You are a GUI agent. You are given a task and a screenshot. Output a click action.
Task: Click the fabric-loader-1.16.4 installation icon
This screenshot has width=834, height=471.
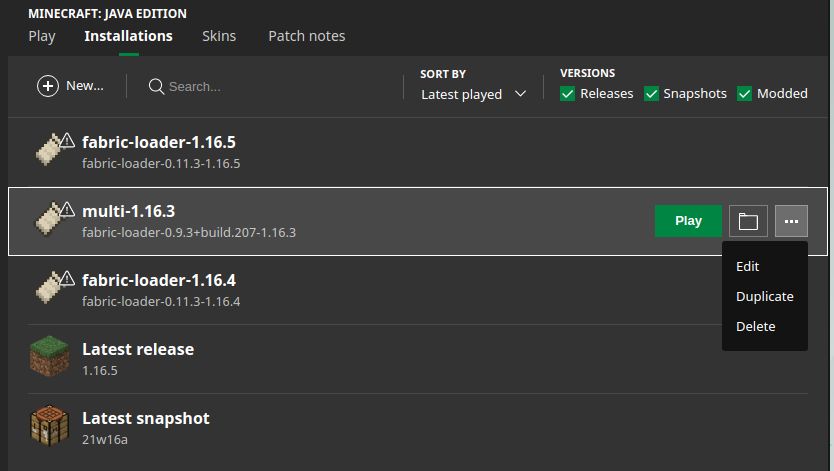point(52,288)
